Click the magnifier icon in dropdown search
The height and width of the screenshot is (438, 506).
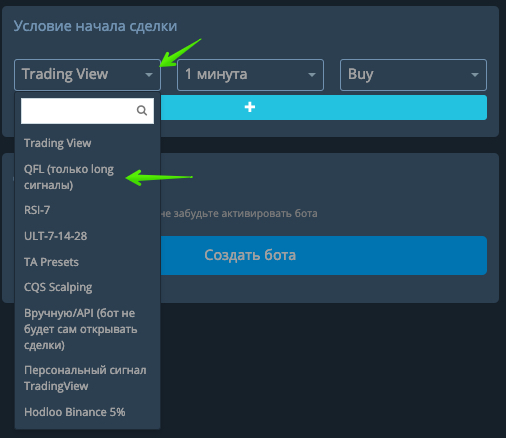(x=142, y=110)
